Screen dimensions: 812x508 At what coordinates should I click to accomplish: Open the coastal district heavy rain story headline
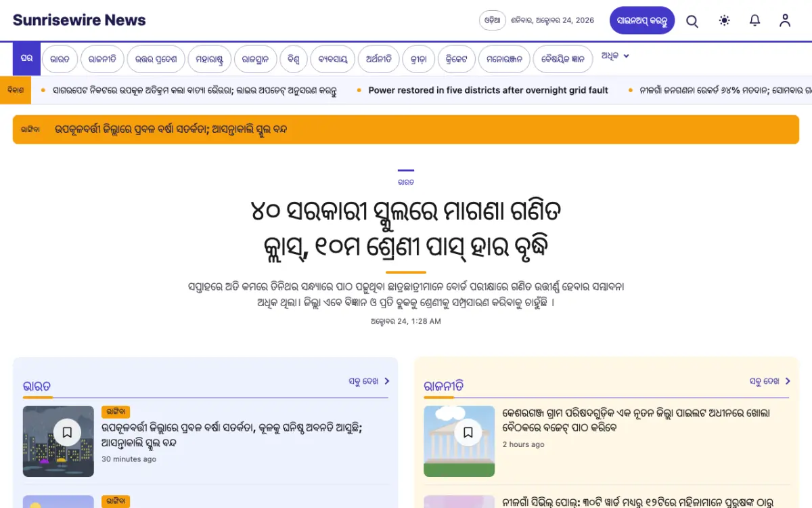point(232,435)
